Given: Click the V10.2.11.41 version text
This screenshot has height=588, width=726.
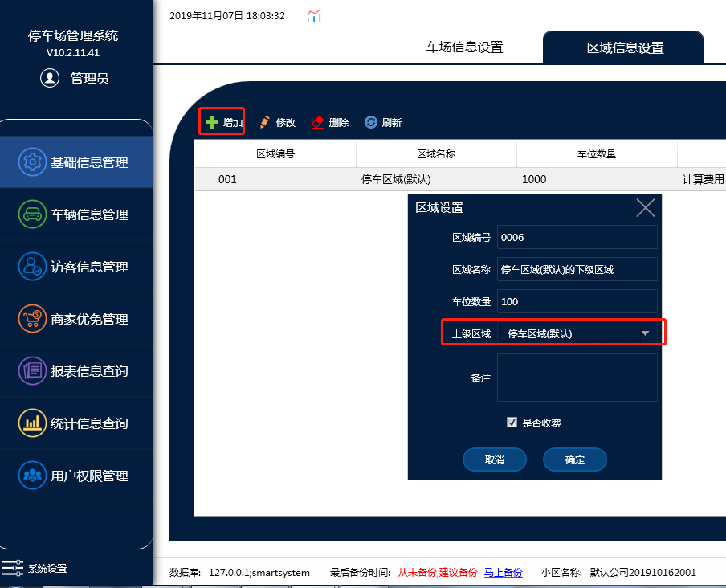Looking at the screenshot, I should 73,53.
